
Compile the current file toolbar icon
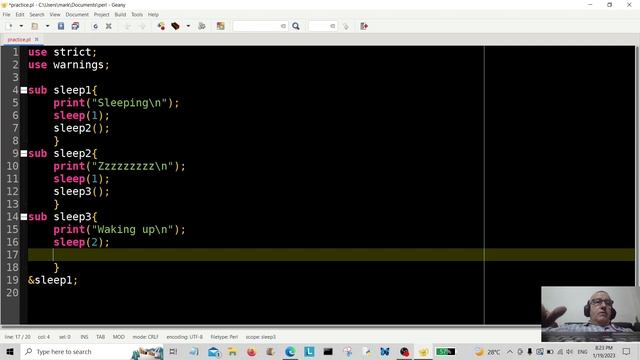pos(161,26)
